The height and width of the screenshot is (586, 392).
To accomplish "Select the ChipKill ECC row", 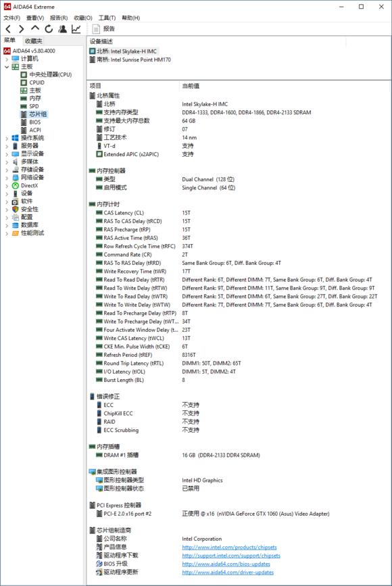I will (x=238, y=414).
